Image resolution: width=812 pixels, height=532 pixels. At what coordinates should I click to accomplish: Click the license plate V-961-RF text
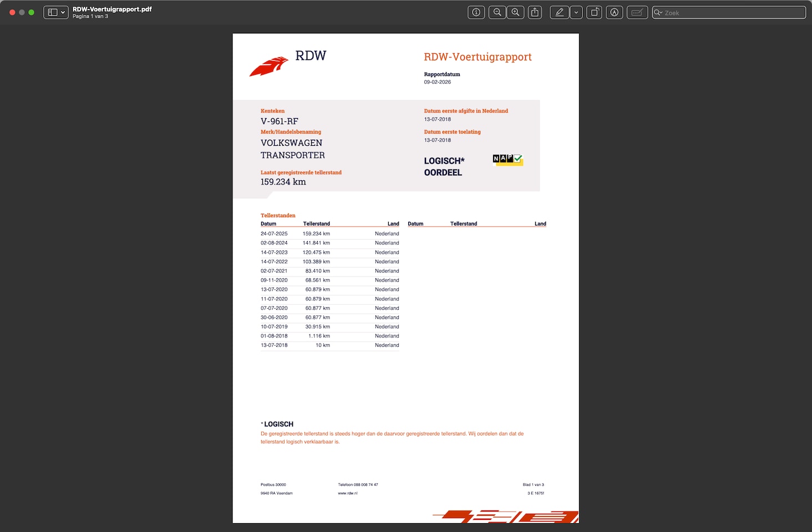[280, 121]
